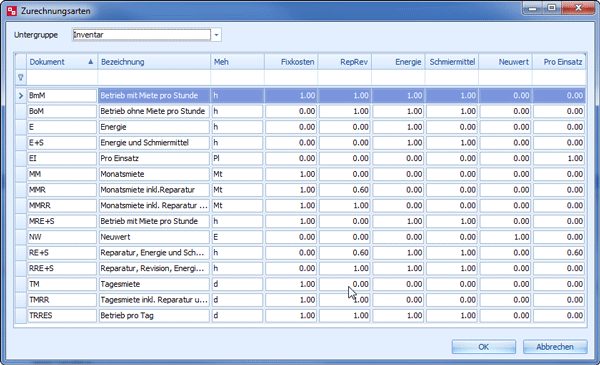Click the Dokument filter row cell
The height and width of the screenshot is (365, 600).
(62, 78)
